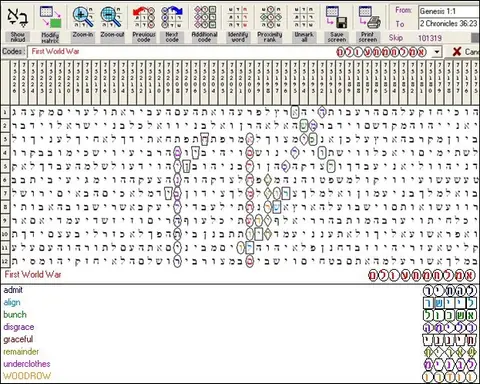Activate the Identify word tool

pos(238,17)
